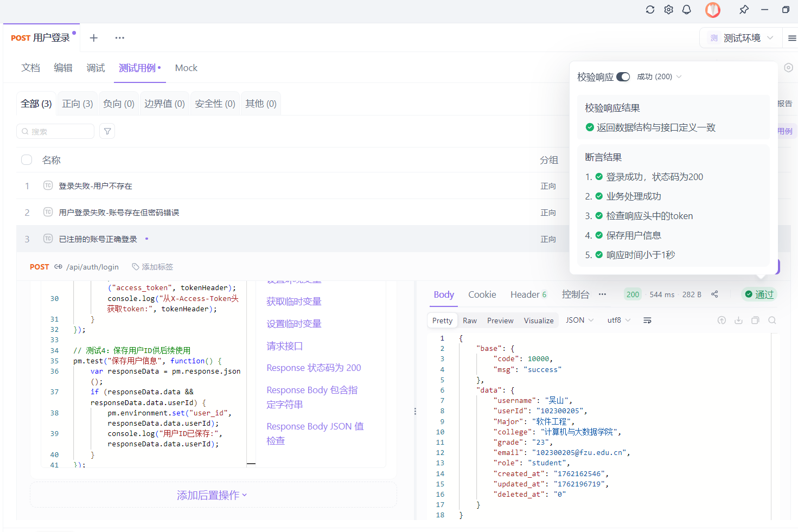
Task: Select the 负向 (0) filter tab
Action: (119, 104)
